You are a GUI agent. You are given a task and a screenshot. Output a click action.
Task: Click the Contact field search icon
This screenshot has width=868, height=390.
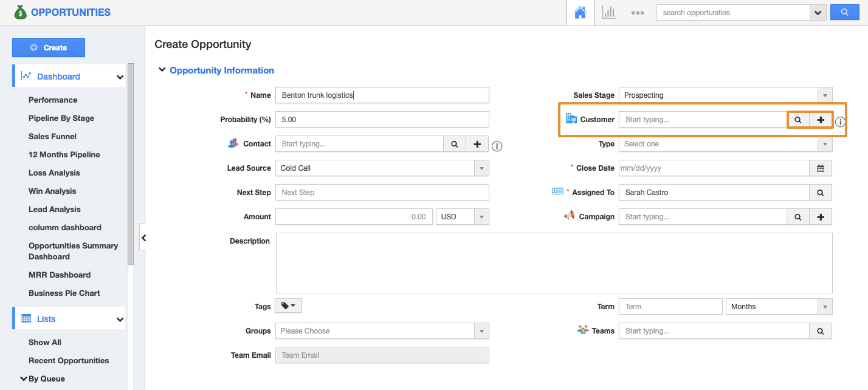pyautogui.click(x=454, y=144)
